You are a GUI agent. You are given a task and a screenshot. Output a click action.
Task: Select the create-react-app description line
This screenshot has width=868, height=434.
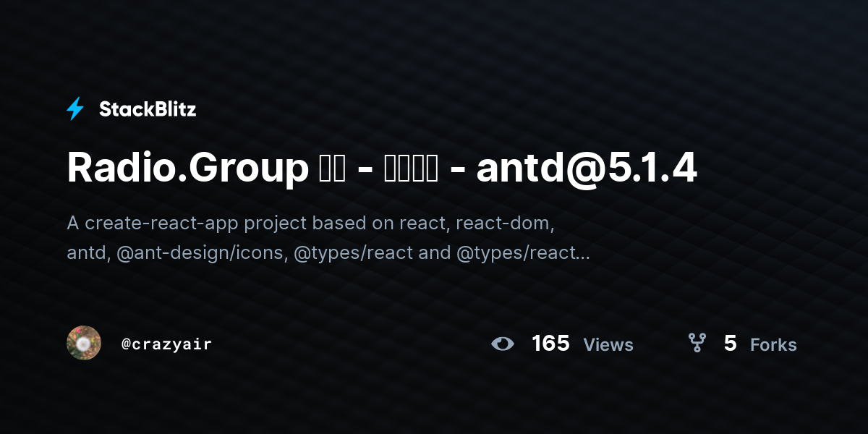pyautogui.click(x=311, y=223)
